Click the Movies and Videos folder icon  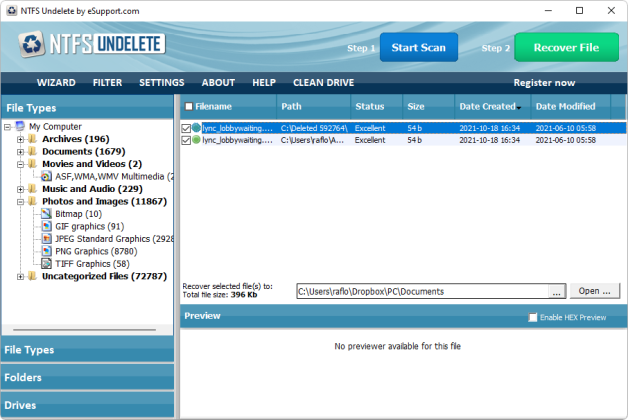tap(33, 164)
